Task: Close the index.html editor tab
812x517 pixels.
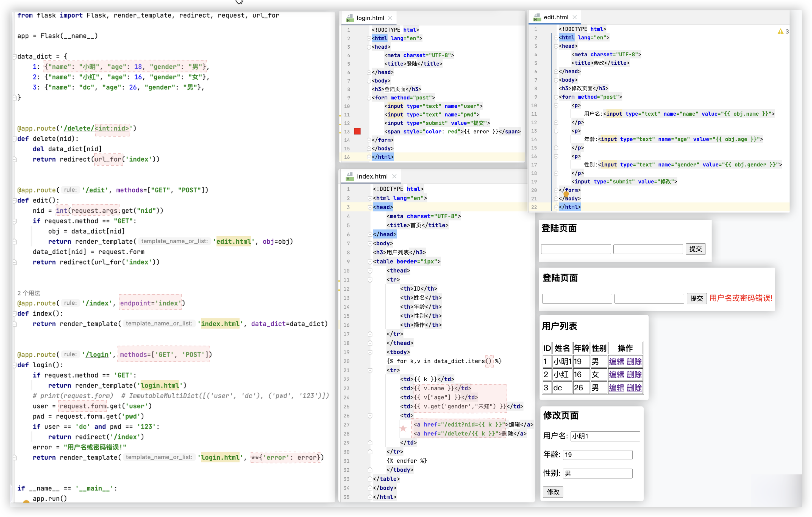Action: (x=394, y=176)
